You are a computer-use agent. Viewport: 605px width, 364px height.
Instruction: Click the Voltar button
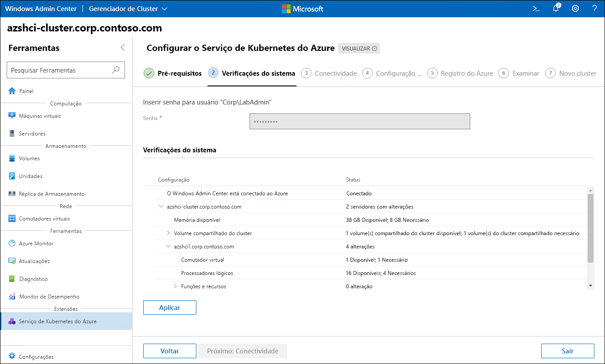(170, 351)
